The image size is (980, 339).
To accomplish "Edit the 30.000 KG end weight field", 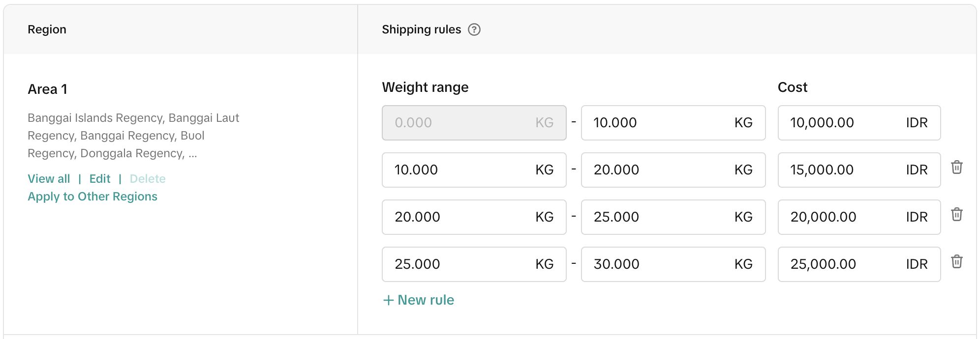I will [659, 264].
